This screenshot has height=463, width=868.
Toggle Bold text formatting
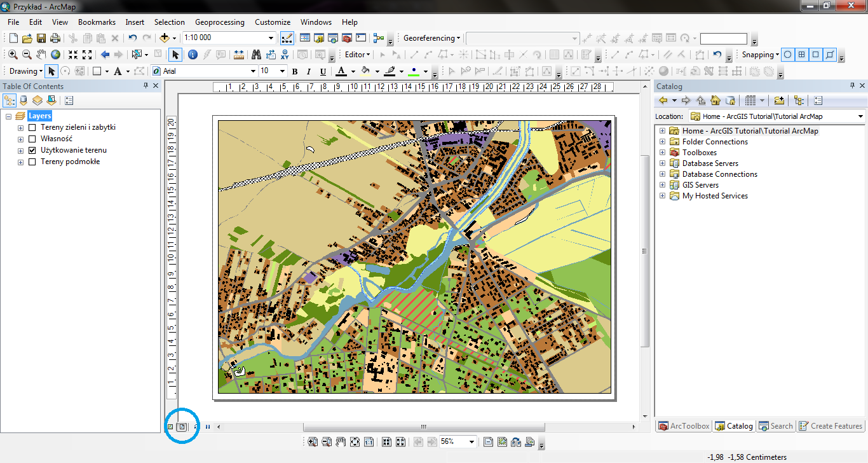(x=295, y=71)
